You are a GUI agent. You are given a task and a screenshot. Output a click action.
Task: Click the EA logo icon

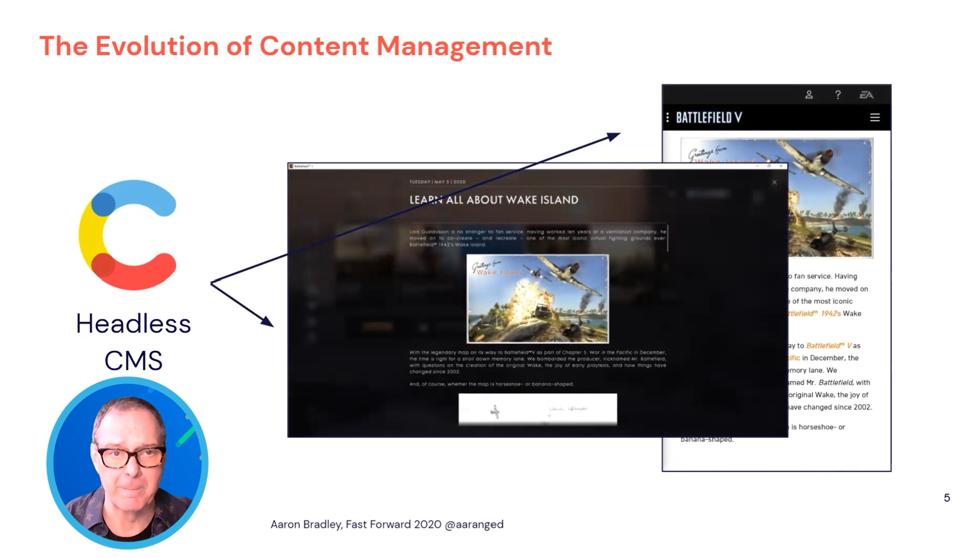[x=866, y=95]
